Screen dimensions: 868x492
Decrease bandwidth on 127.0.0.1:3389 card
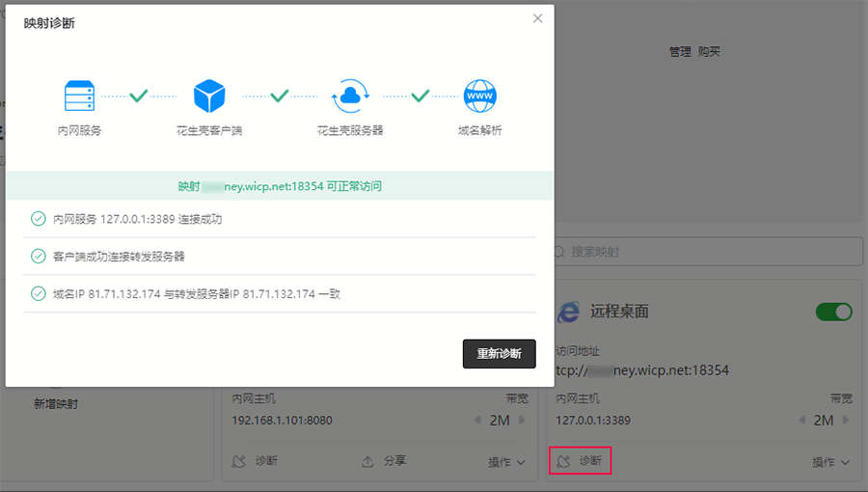[x=802, y=420]
